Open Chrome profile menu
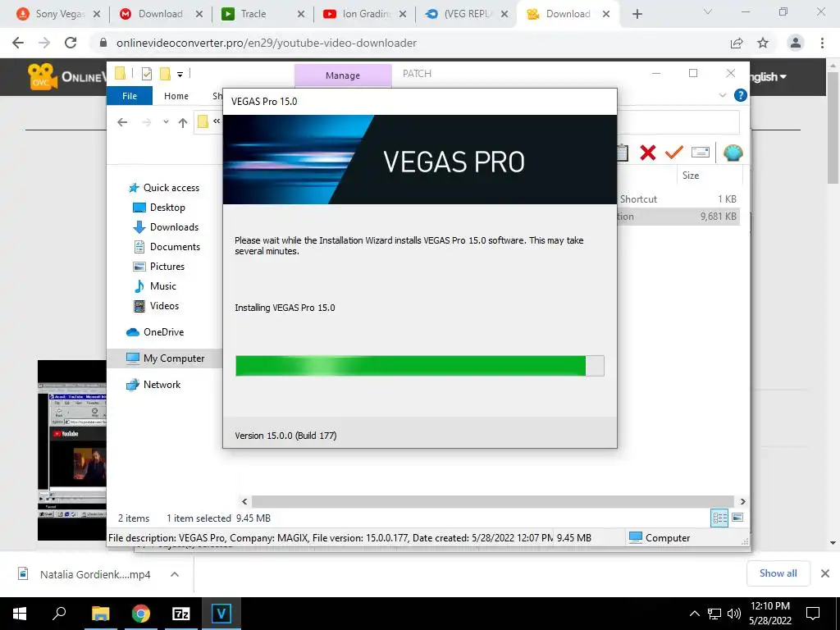840x630 pixels. click(x=796, y=43)
